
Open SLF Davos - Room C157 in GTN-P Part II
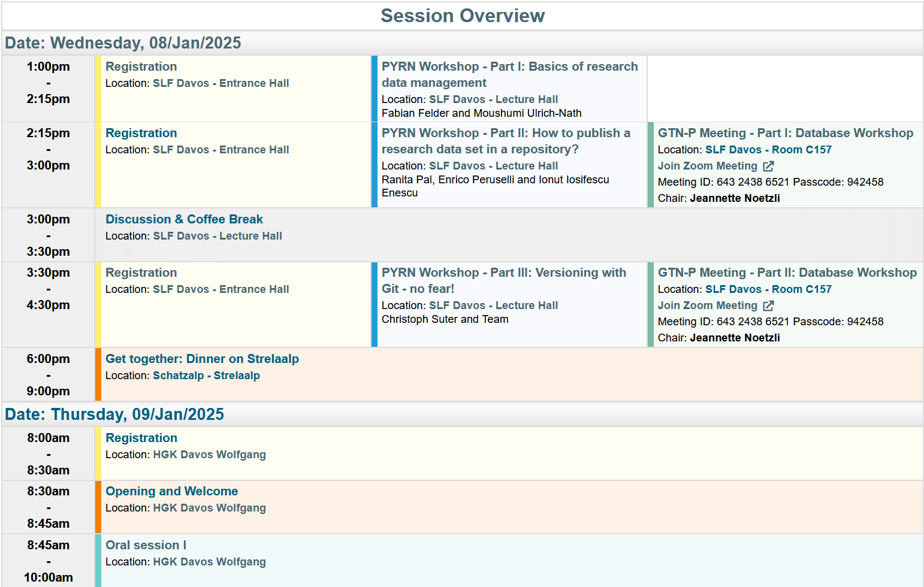point(768,289)
